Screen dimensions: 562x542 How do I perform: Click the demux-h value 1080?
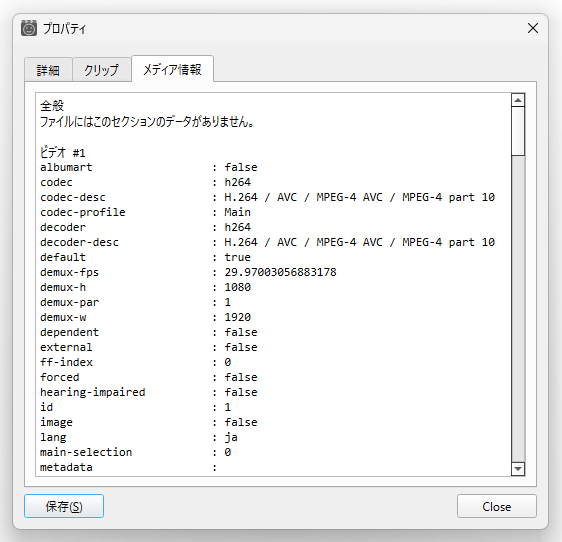click(237, 287)
